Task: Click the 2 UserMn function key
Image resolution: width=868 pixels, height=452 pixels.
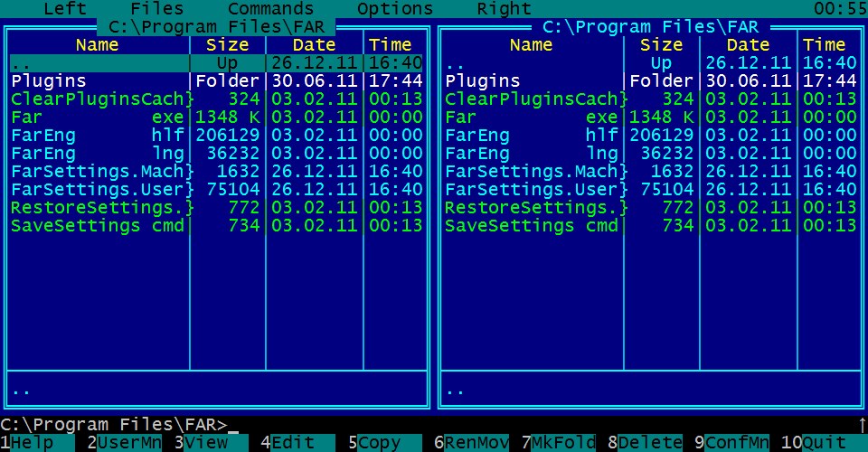Action: tap(125, 443)
